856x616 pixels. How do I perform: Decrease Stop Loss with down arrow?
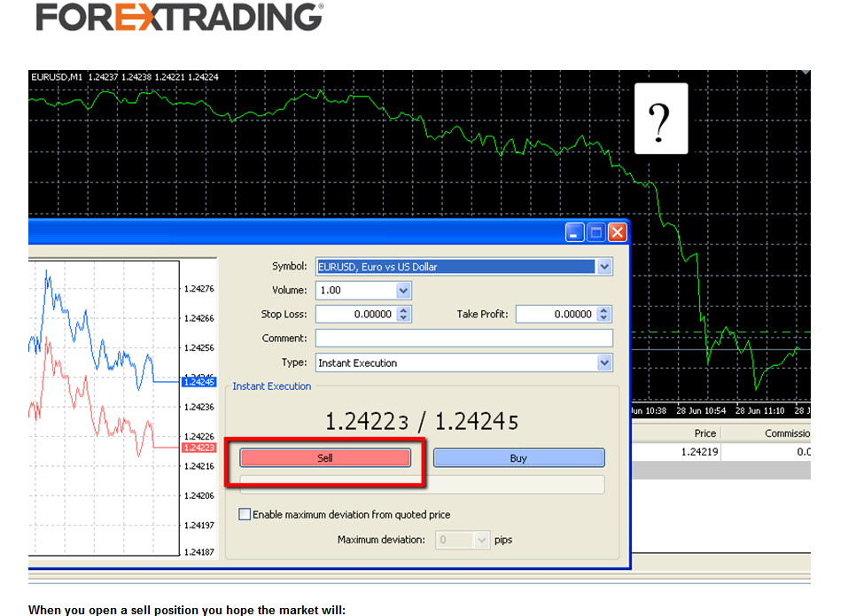click(404, 318)
